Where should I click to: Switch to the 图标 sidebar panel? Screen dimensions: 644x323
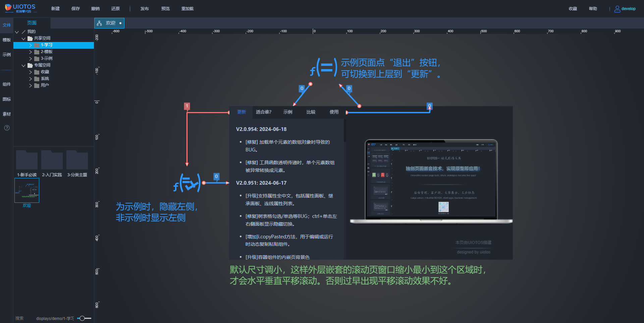point(7,99)
